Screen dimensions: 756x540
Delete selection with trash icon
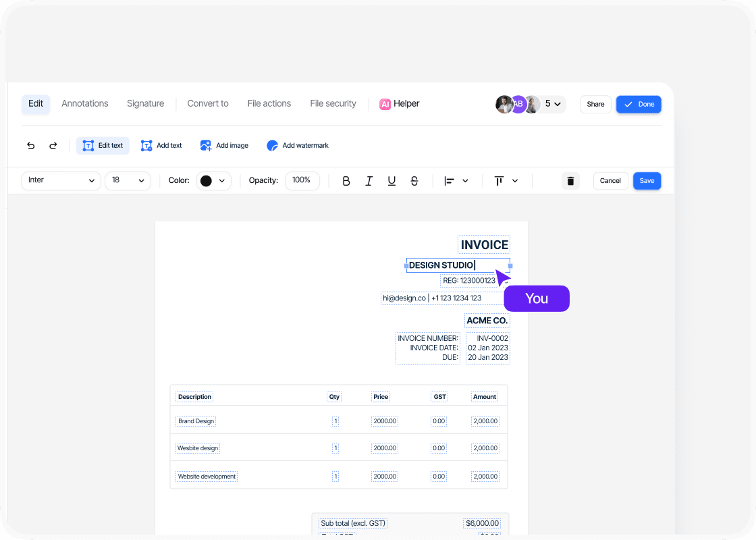pos(570,181)
